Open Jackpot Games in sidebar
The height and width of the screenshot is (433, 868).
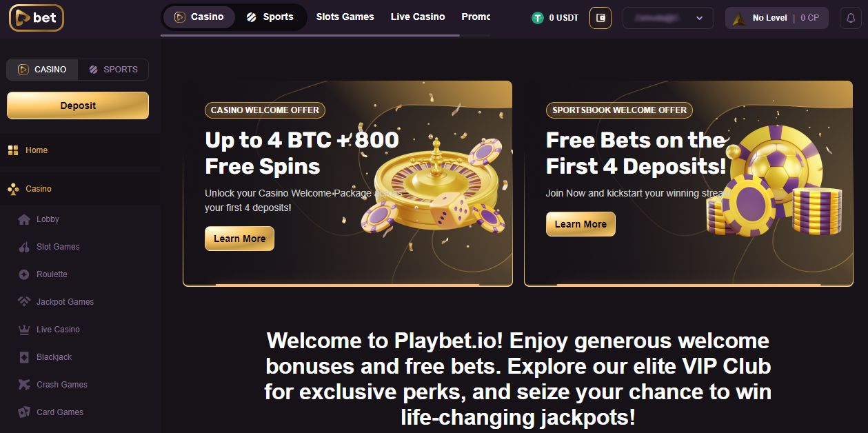[65, 302]
